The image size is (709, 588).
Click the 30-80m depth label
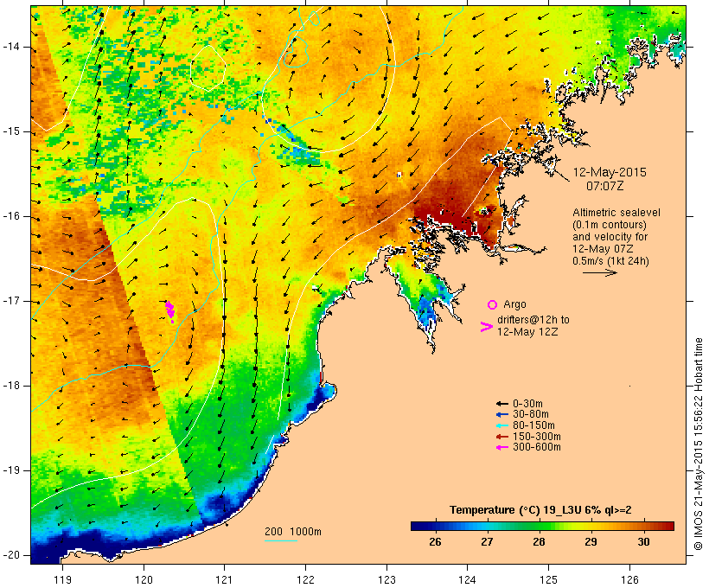coord(531,414)
